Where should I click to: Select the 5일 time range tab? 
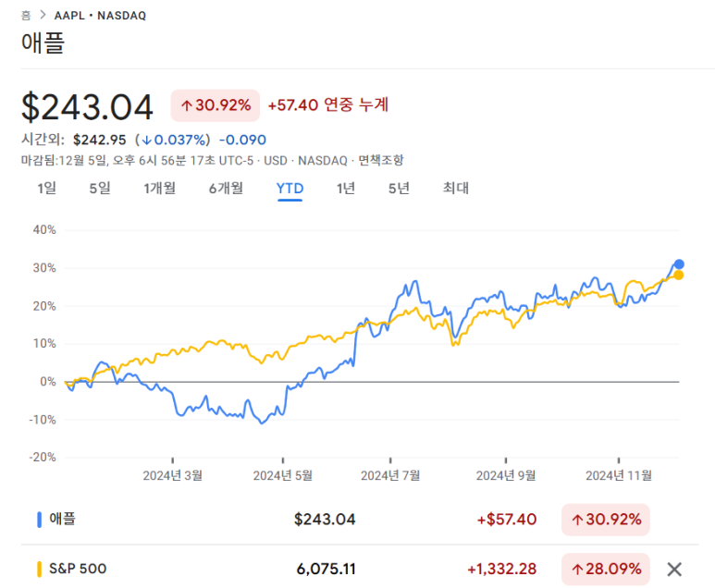pos(100,188)
